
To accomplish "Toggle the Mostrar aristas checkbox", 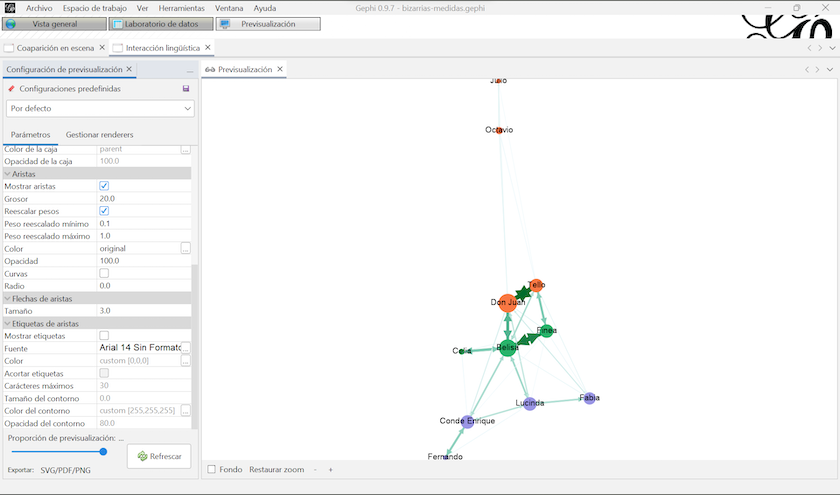I will pos(104,186).
